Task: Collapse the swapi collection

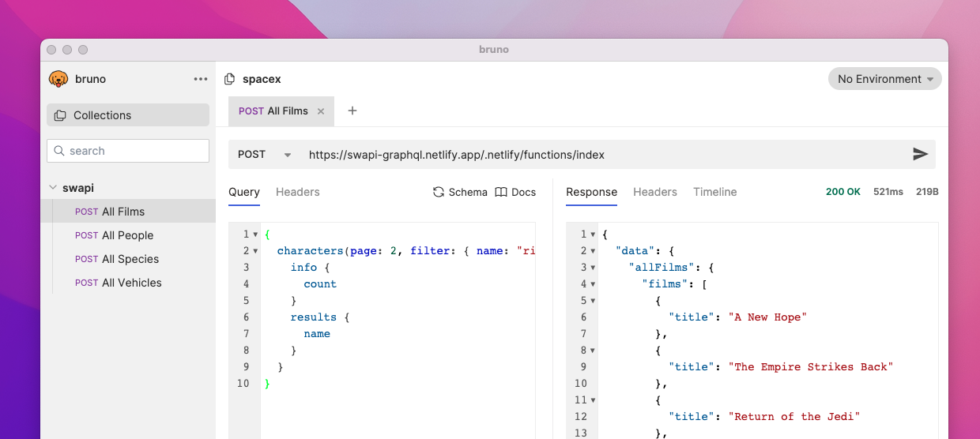Action: click(x=53, y=188)
